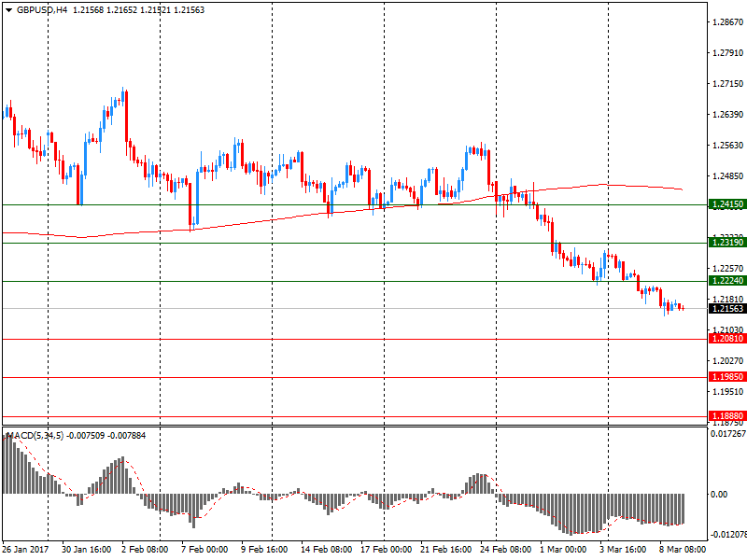Select the MACD scale value 0.017267

[x=728, y=434]
